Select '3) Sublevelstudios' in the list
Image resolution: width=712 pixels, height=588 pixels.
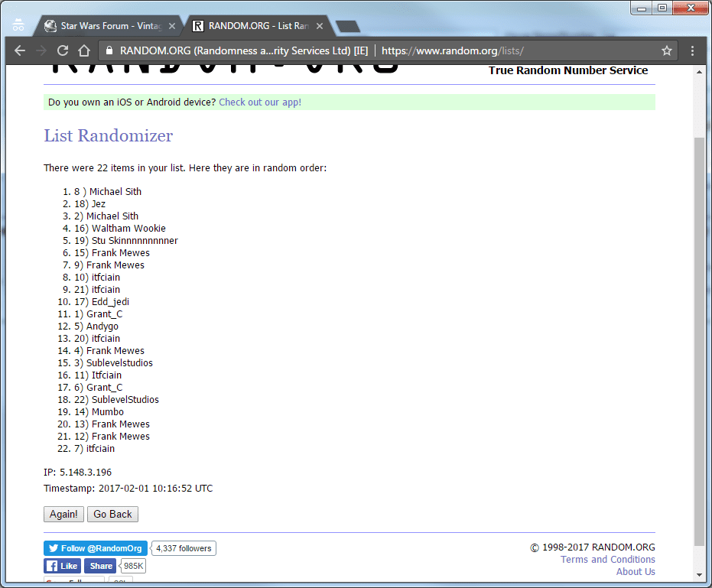[x=113, y=363]
